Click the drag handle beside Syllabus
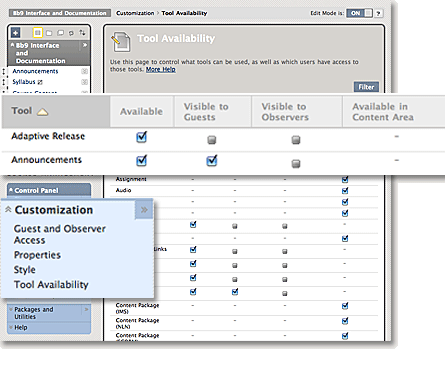 [4, 82]
